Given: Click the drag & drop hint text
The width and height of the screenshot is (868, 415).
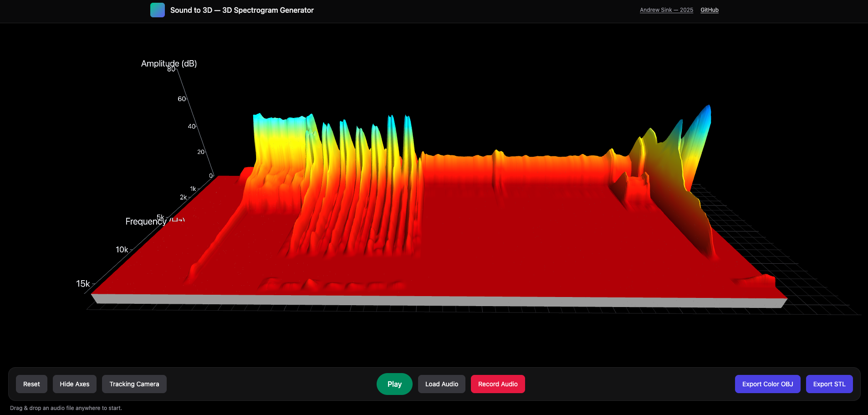Looking at the screenshot, I should [66, 408].
